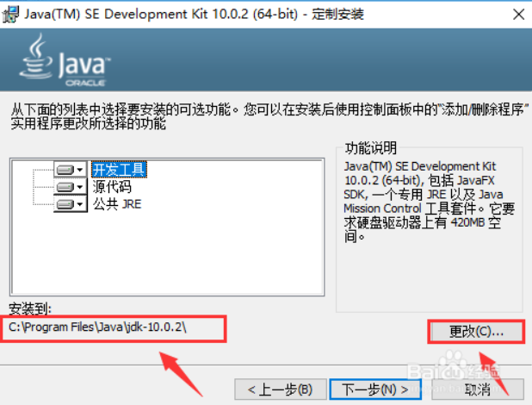Click the installer icon in title bar
Screen dimensions: 532x405
point(10,15)
